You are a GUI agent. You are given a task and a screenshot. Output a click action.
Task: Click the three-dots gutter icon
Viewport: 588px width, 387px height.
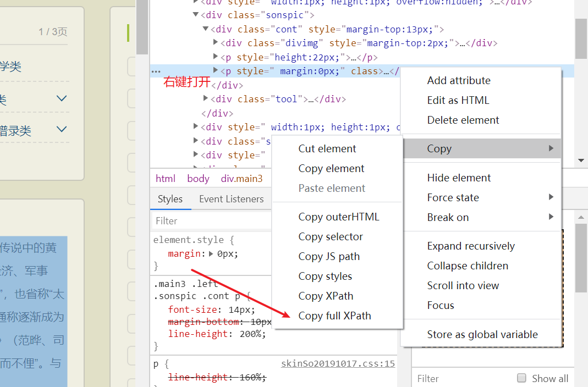[156, 71]
